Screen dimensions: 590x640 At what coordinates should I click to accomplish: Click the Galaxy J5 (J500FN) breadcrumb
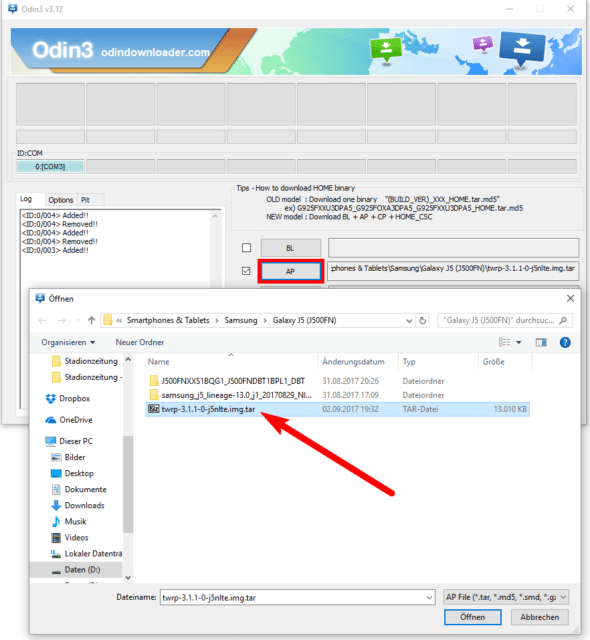304,320
